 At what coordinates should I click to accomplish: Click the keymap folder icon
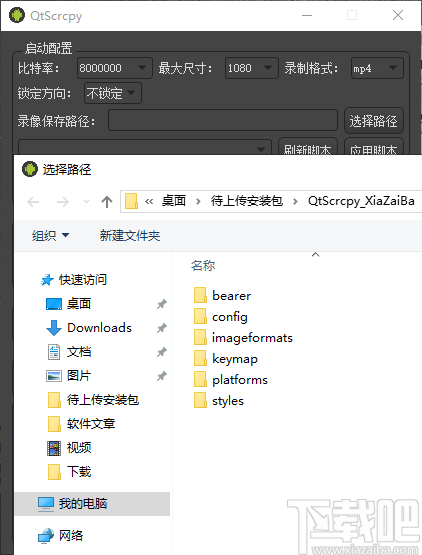click(200, 358)
